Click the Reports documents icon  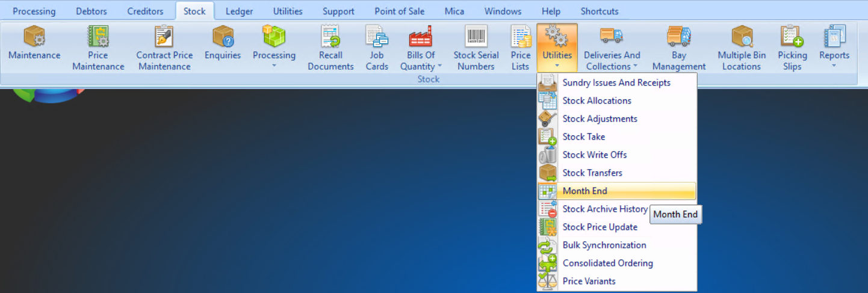[x=834, y=36]
